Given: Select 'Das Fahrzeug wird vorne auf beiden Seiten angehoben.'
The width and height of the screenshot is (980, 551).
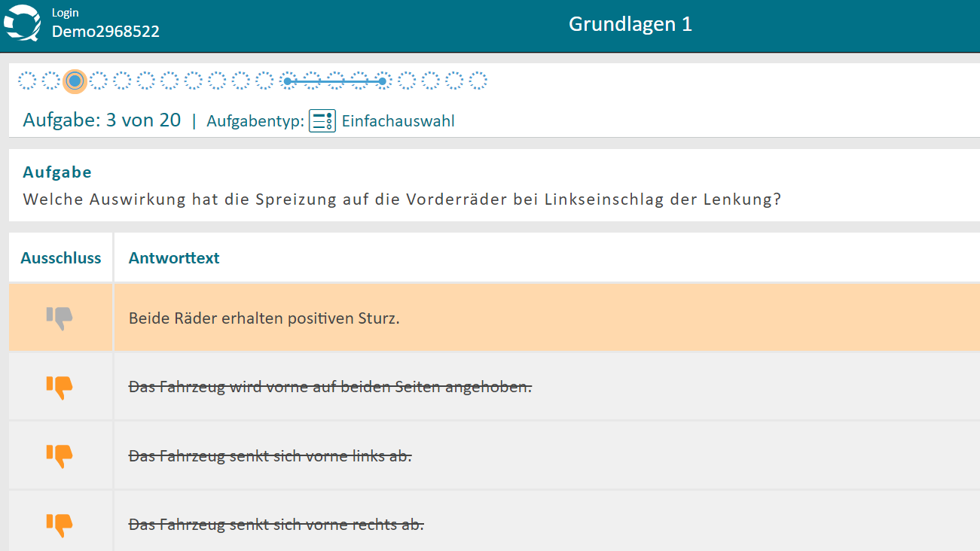Looking at the screenshot, I should coord(330,387).
